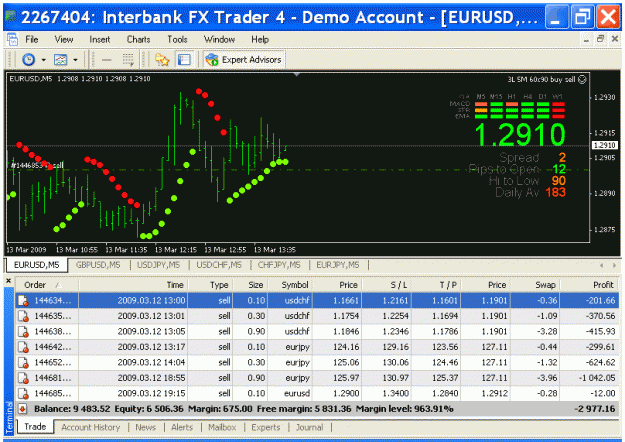Sort orders by the Order column header
The image size is (625, 442).
(x=47, y=285)
